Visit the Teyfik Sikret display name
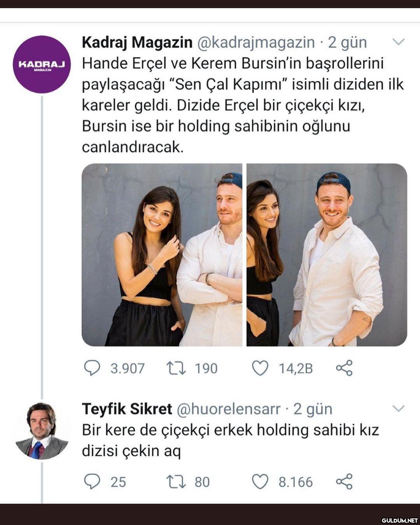 click(x=127, y=409)
